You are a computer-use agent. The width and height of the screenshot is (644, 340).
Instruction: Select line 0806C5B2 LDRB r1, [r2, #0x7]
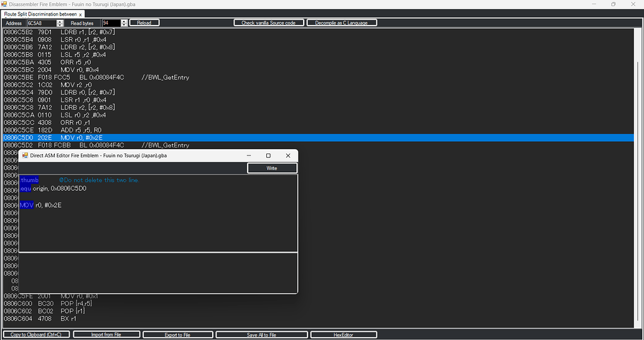point(319,32)
